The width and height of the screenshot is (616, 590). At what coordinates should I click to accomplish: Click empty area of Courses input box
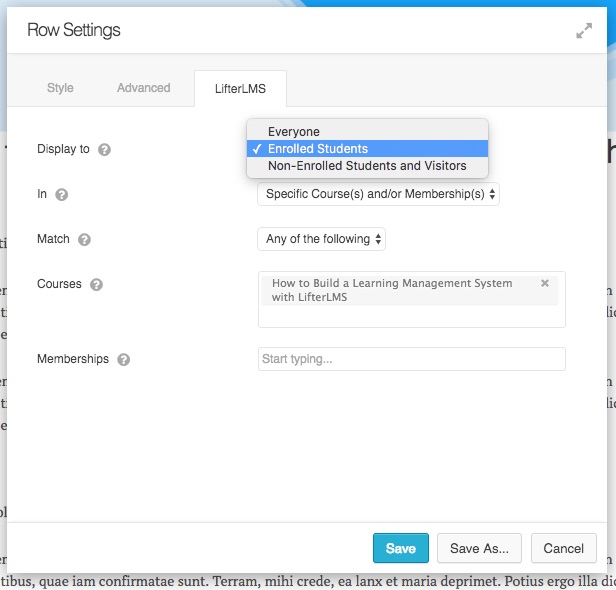click(412, 316)
